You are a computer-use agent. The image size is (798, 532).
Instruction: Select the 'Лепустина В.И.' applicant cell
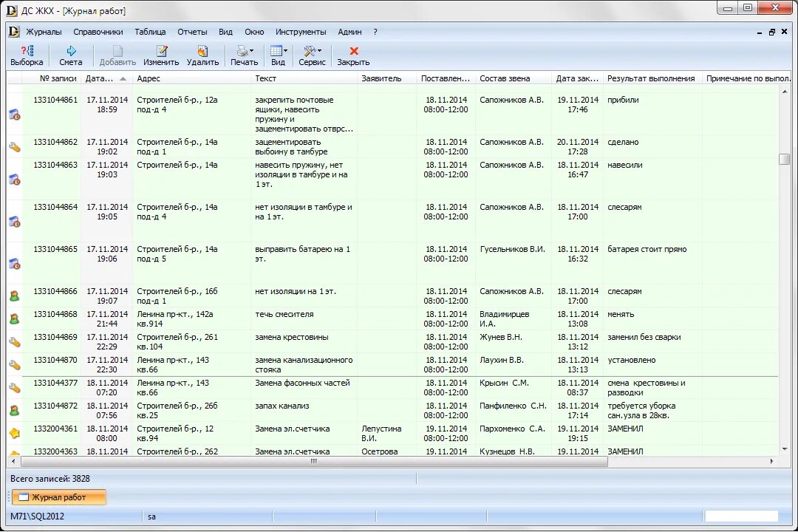point(386,433)
